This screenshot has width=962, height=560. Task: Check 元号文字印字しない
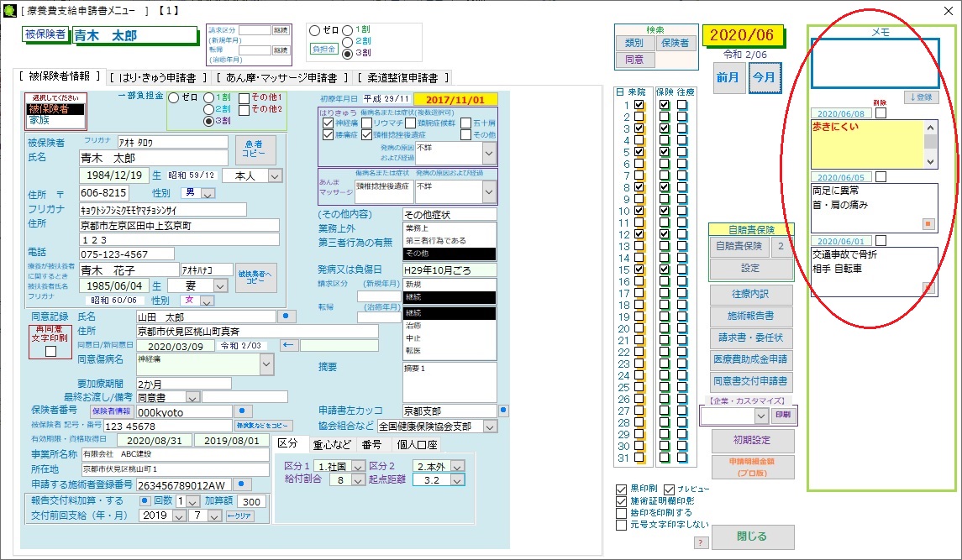tap(621, 525)
